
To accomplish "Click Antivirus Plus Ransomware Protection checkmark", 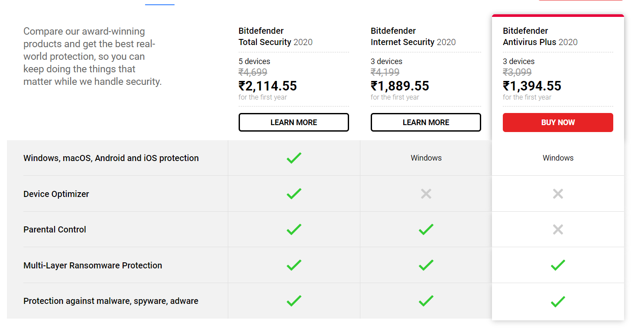I will pyautogui.click(x=558, y=265).
